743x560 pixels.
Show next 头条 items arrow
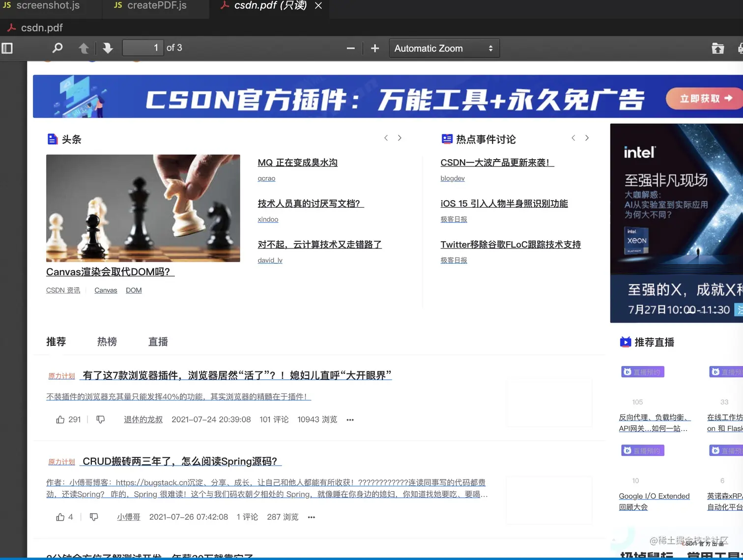(400, 138)
